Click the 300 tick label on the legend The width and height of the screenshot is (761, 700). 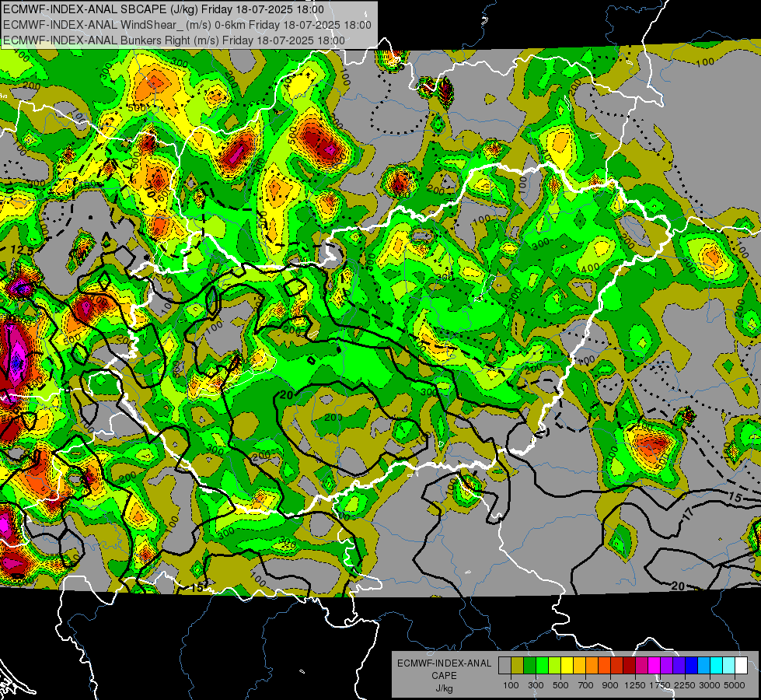click(x=536, y=685)
